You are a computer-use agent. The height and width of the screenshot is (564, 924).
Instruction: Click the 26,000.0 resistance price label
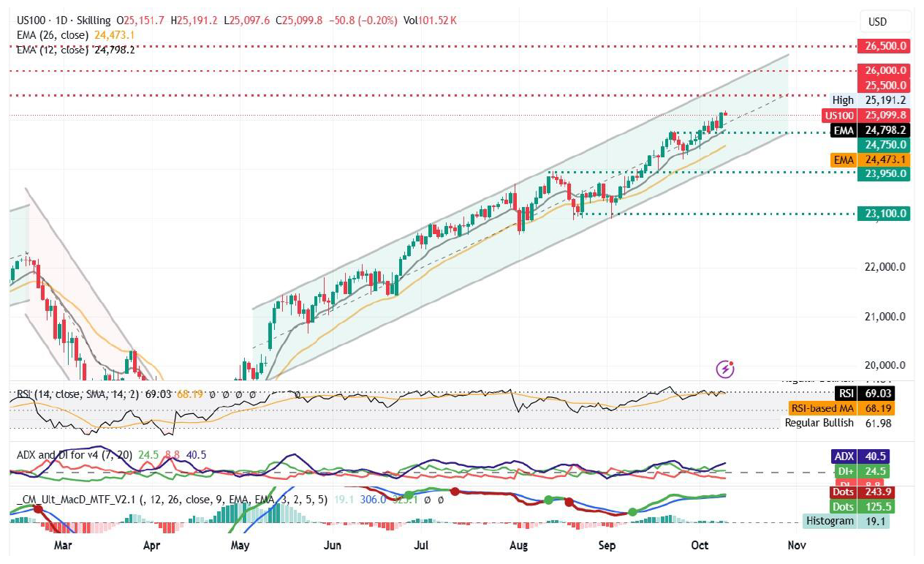pyautogui.click(x=885, y=71)
